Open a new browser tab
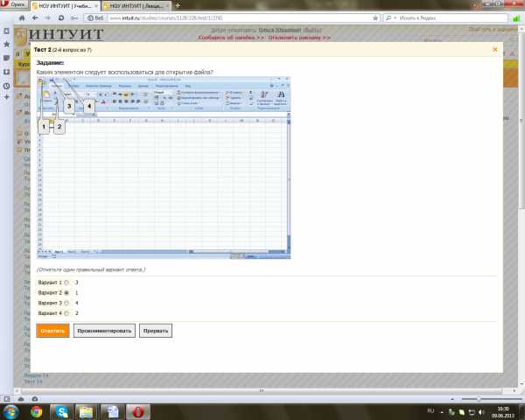525x420 pixels. (x=178, y=5)
